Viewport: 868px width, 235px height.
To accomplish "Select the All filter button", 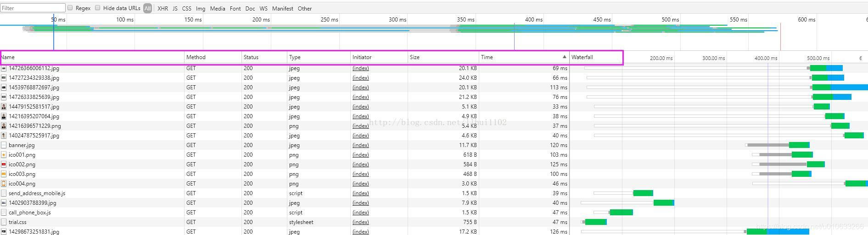I will [147, 8].
